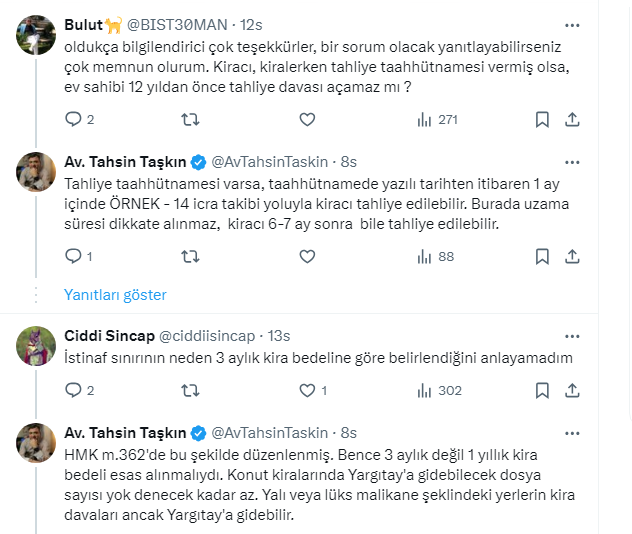Open more options menu on Bulut's tweet
Image resolution: width=632 pixels, height=534 pixels.
(571, 23)
